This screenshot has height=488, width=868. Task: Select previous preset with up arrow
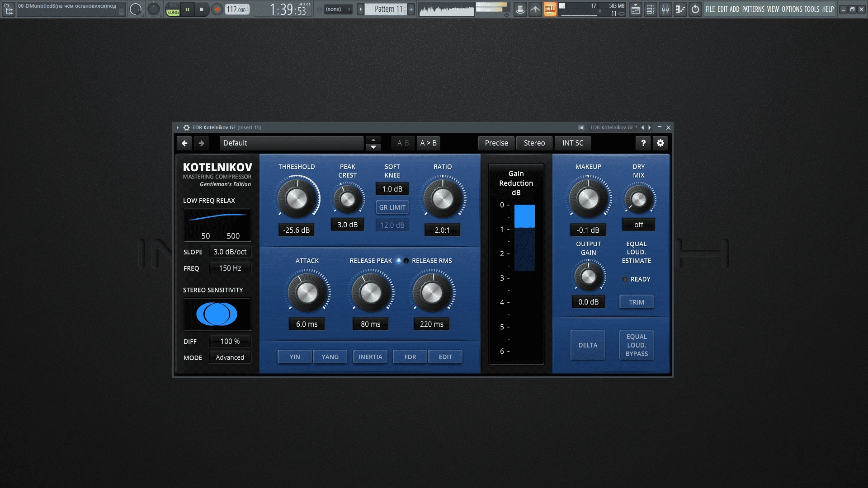(x=373, y=140)
